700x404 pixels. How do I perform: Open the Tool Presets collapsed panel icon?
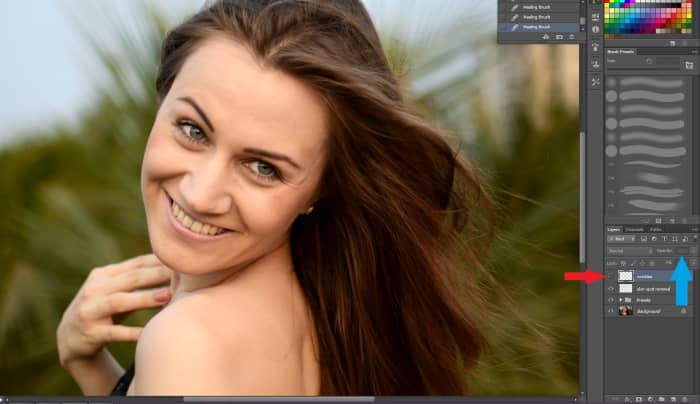click(x=596, y=82)
